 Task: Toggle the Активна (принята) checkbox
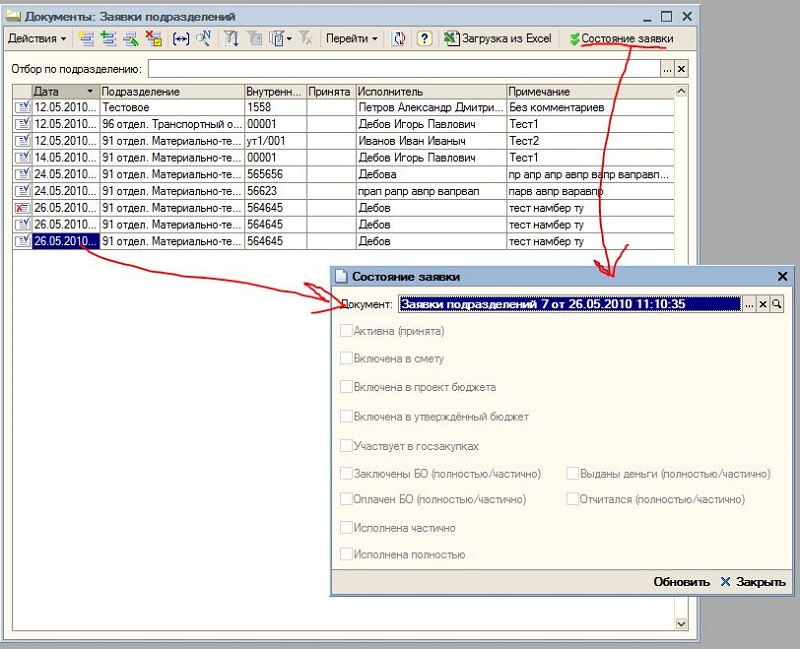[x=346, y=331]
